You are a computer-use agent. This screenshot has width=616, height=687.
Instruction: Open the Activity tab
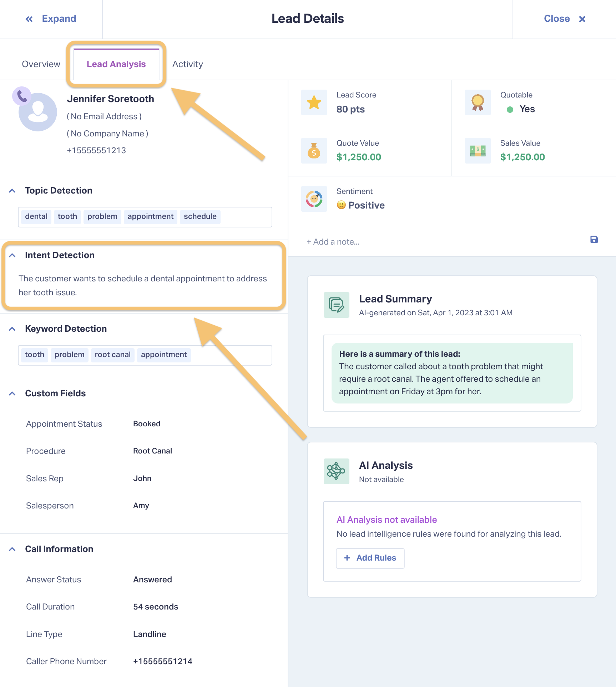[188, 64]
